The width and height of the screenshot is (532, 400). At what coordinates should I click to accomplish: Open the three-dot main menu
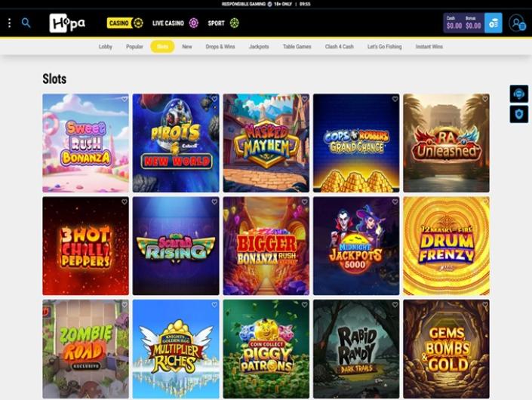coord(10,23)
